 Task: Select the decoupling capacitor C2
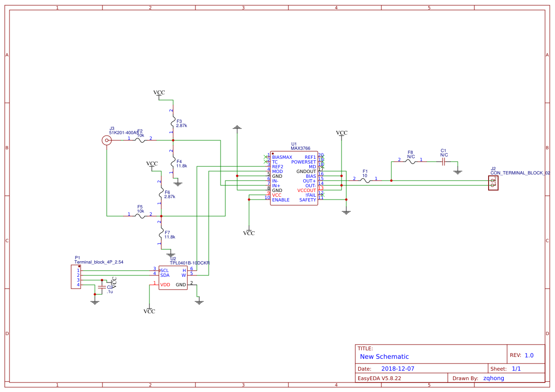click(103, 287)
